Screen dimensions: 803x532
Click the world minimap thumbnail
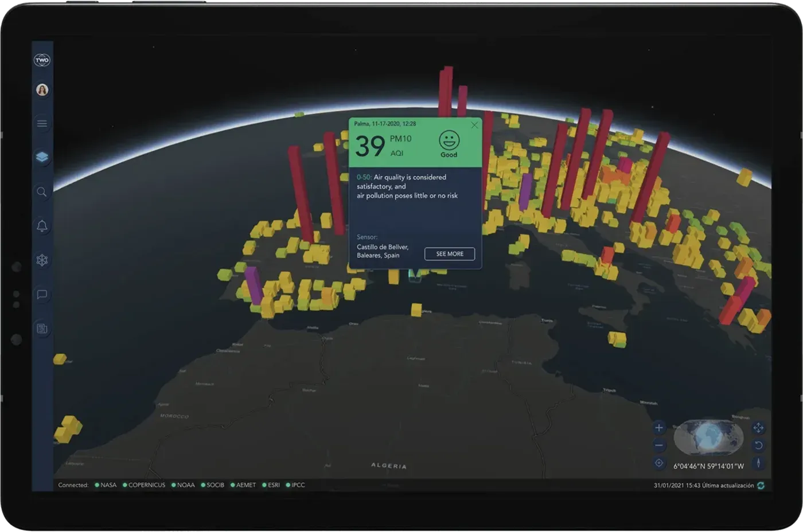pos(709,438)
